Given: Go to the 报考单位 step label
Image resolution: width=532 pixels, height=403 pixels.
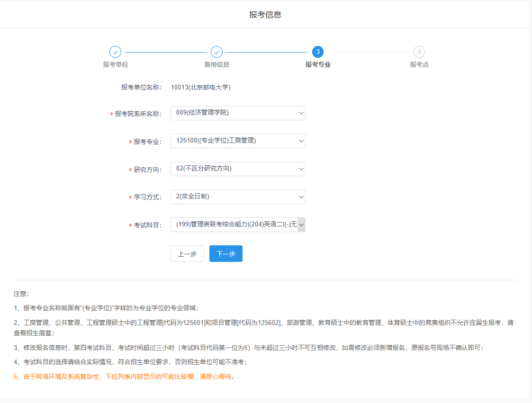Looking at the screenshot, I should (116, 64).
